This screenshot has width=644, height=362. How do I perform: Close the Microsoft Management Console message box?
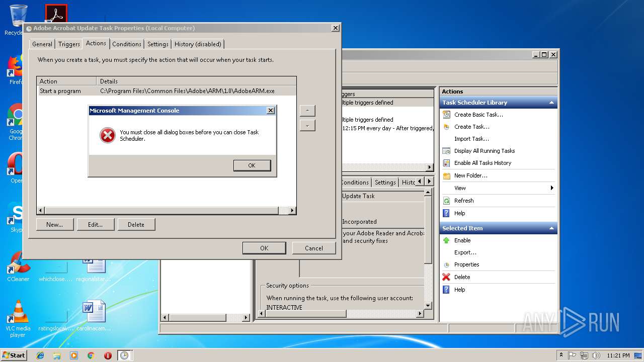(x=270, y=111)
